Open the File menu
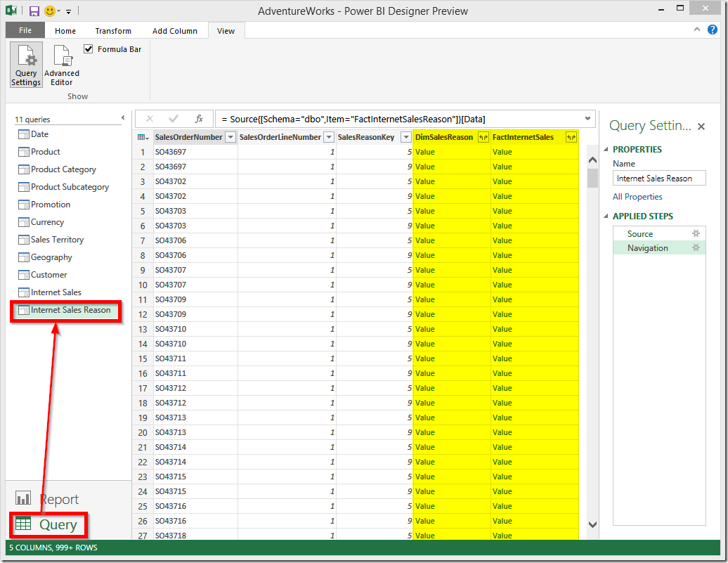The height and width of the screenshot is (563, 728). click(x=25, y=31)
